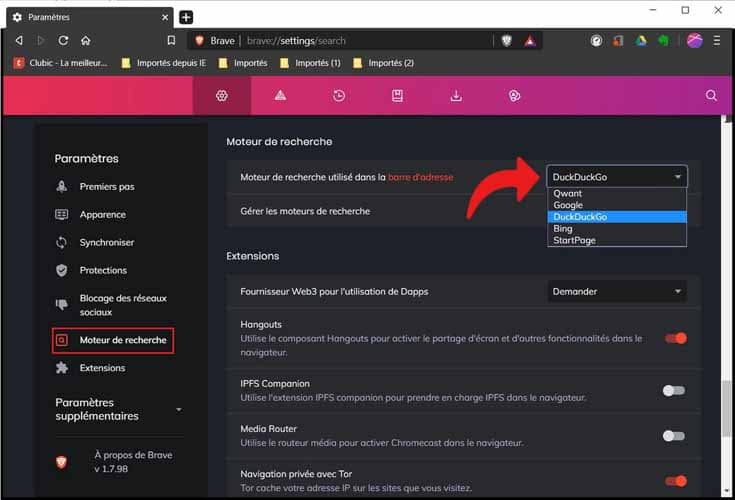Bookmark this page
The image size is (735, 500).
pyautogui.click(x=172, y=41)
